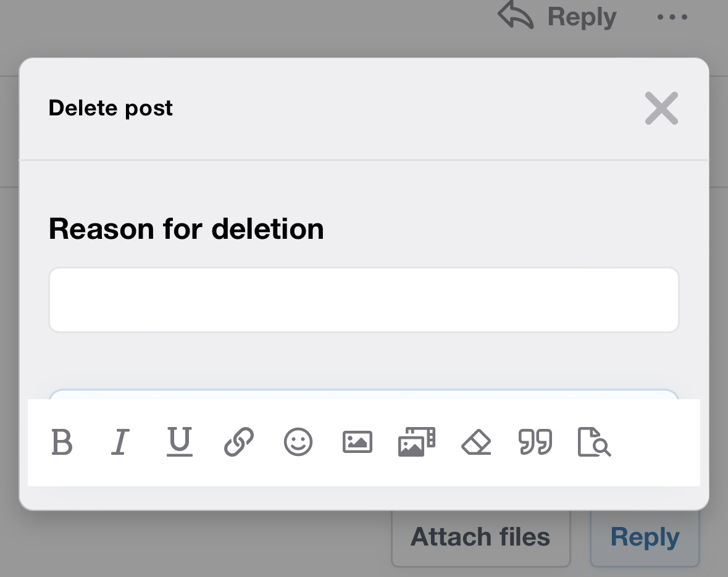
Task: Click the curved reply arrow icon
Action: point(516,16)
